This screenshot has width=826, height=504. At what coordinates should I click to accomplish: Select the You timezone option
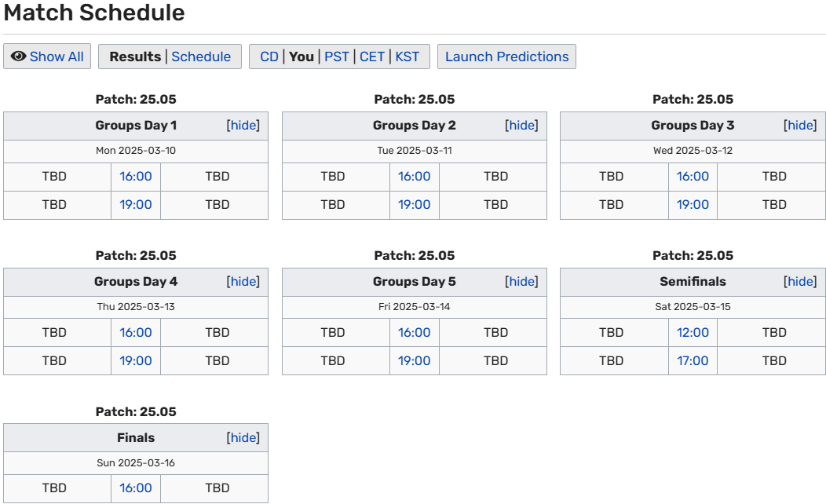click(302, 57)
